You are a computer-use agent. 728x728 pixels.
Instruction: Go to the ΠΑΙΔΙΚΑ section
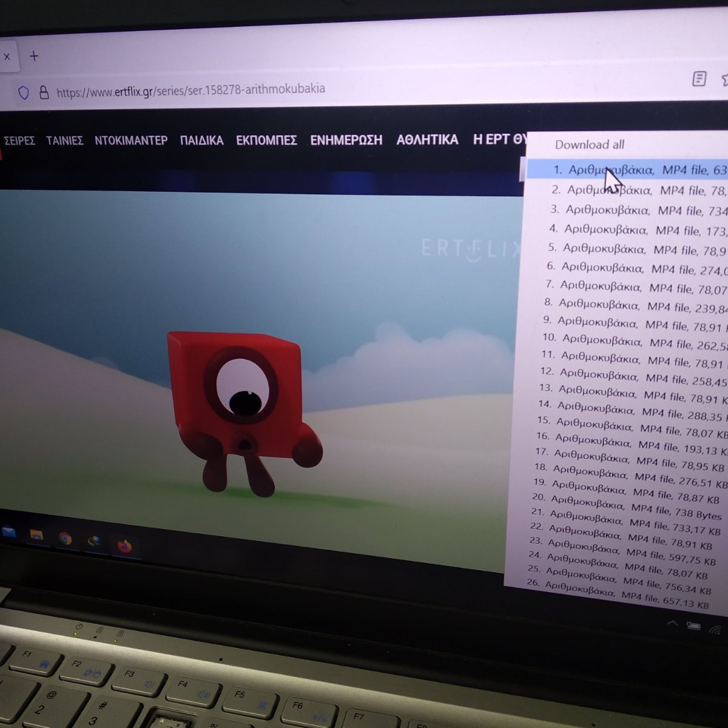pos(202,140)
